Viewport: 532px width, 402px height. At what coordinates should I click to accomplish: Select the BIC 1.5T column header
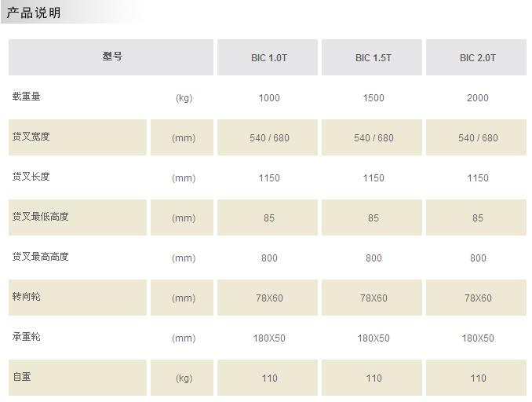click(373, 58)
